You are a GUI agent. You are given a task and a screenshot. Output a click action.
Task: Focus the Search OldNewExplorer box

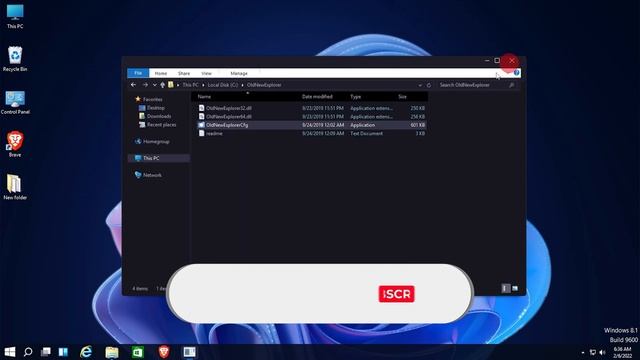(x=473, y=85)
